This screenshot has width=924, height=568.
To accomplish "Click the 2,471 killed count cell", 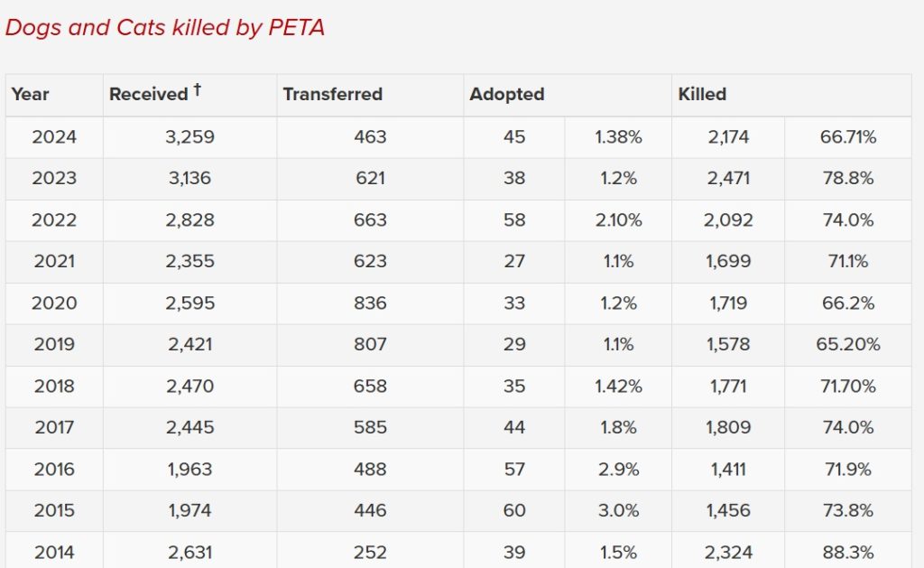I will (726, 179).
